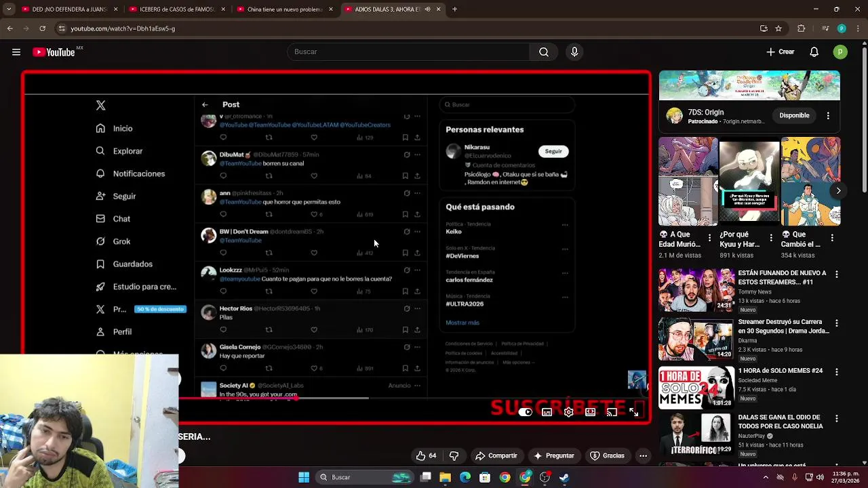
Task: Open options for ESTÁN FUNANDO DE NUEVO video
Action: [x=837, y=274]
